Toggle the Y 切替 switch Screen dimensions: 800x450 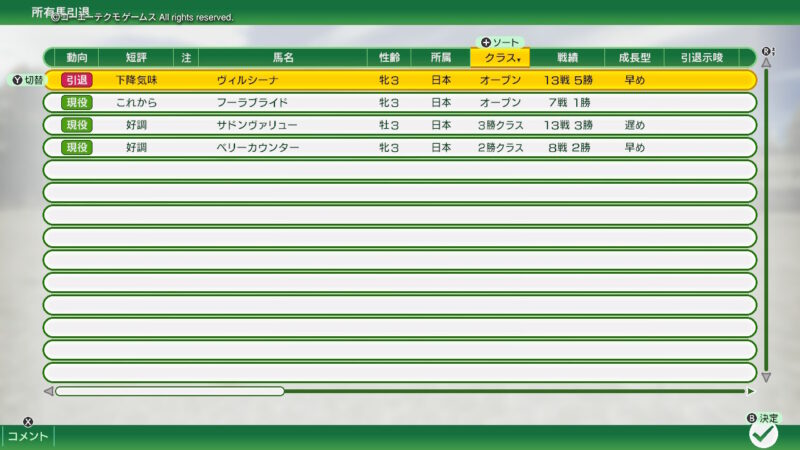tap(27, 79)
